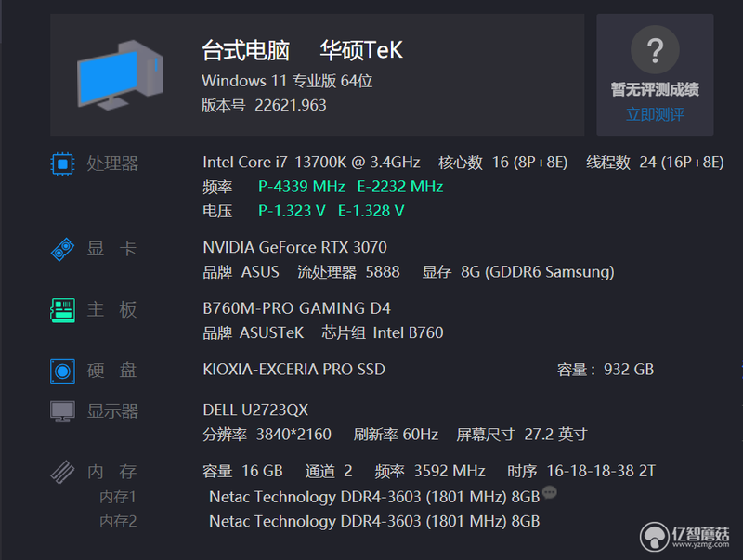Click the 硬盘 disk icon
Viewport: 743px width, 560px height.
pos(62,371)
